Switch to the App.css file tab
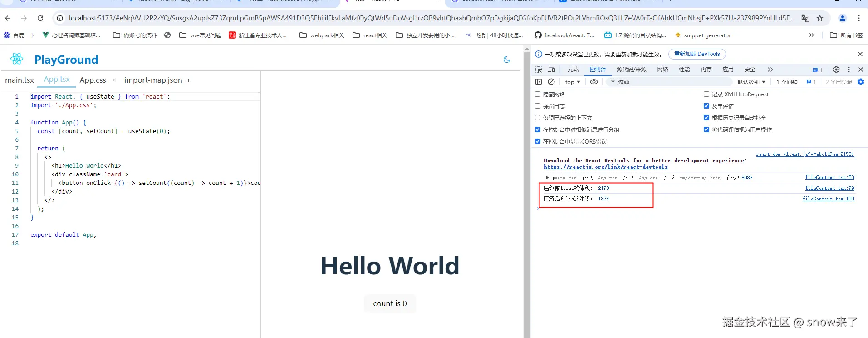Screen dimensions: 868x338 click(x=93, y=80)
